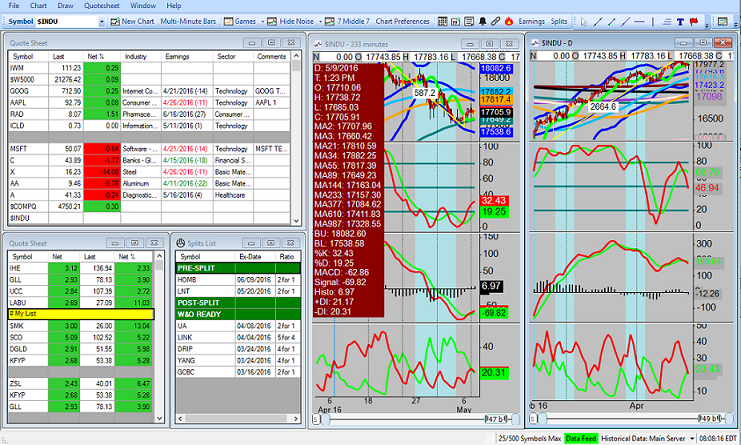Open the Historical Data Main Server dropdown

(692, 438)
